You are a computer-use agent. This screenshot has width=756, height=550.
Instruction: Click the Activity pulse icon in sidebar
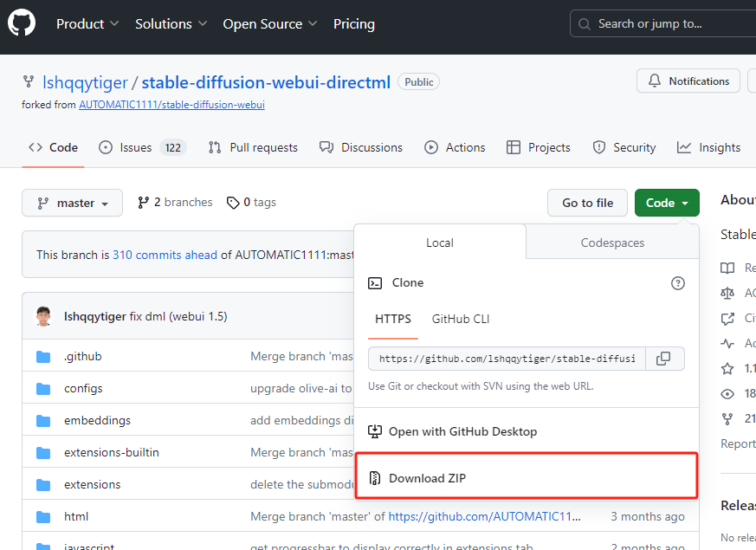tap(727, 343)
